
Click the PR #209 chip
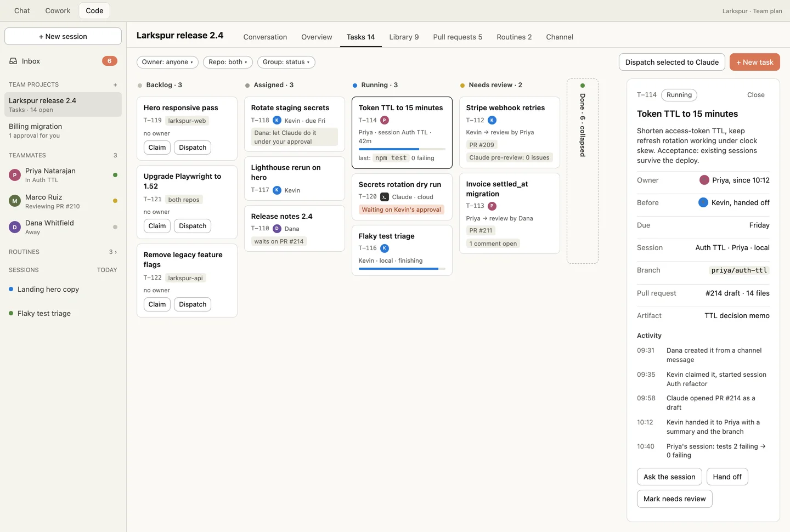point(482,145)
